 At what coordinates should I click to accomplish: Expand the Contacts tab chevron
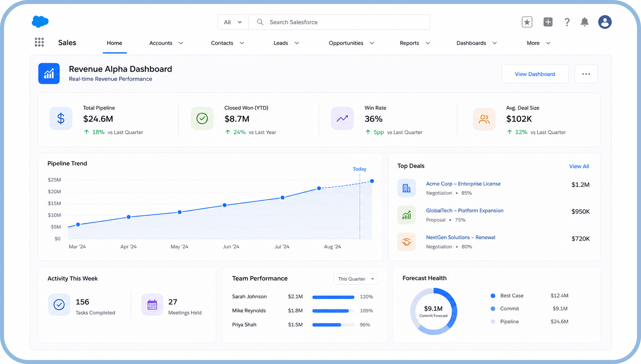point(242,43)
